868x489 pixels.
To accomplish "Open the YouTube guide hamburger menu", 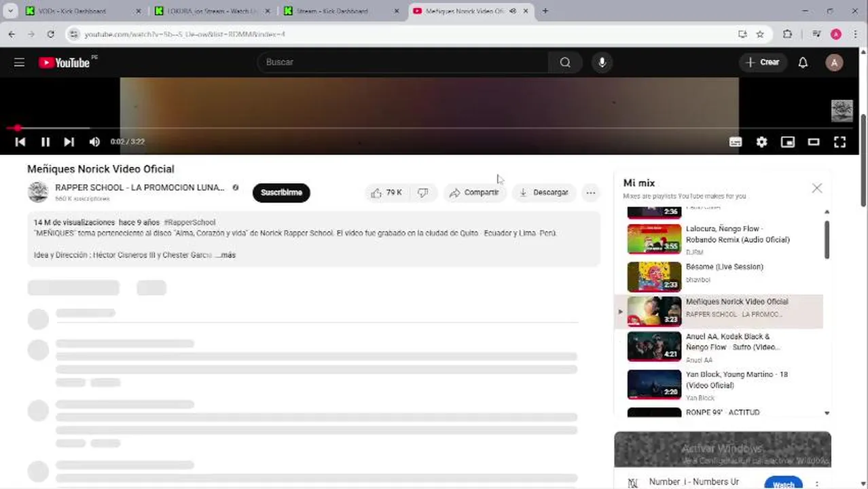I will (19, 62).
